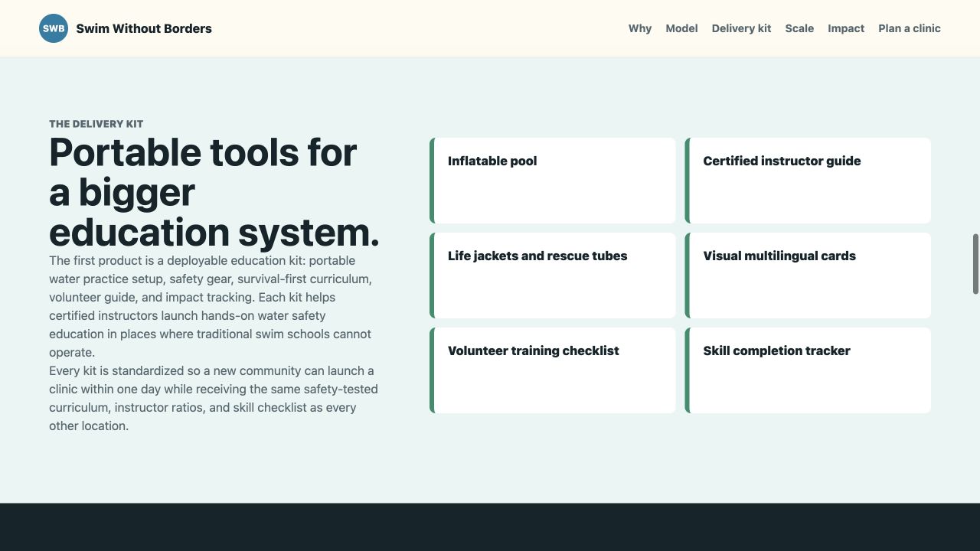Choose the Volunteer training checklist card

click(553, 370)
